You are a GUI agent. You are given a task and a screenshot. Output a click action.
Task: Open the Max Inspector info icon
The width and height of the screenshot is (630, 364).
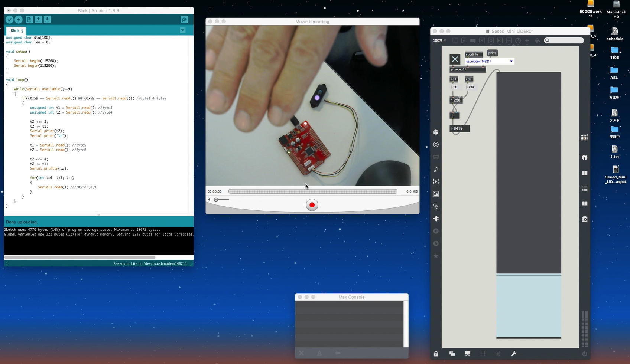pyautogui.click(x=585, y=158)
